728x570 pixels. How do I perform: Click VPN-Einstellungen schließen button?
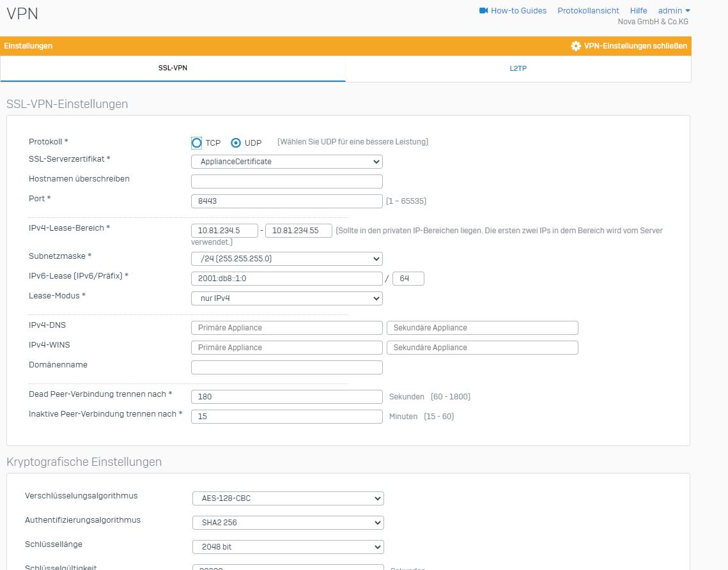[629, 46]
